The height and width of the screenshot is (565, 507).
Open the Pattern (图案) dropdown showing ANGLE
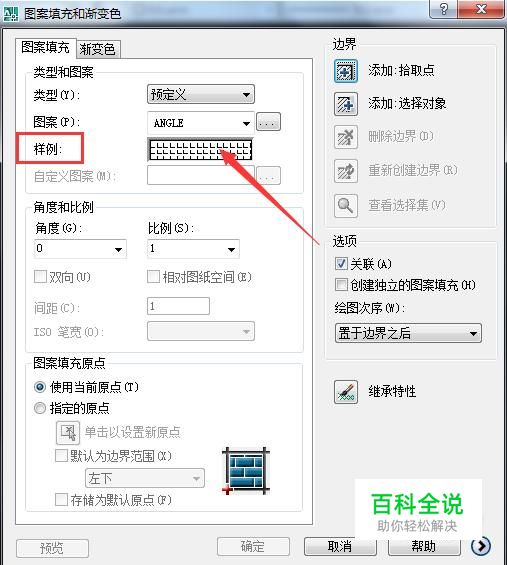[x=201, y=123]
